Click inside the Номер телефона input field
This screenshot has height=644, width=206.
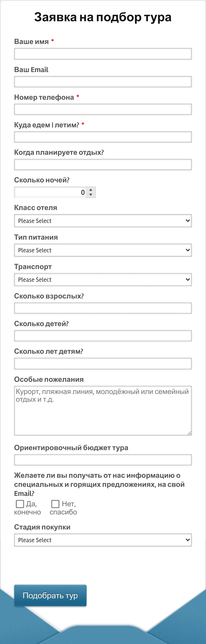coord(103,109)
